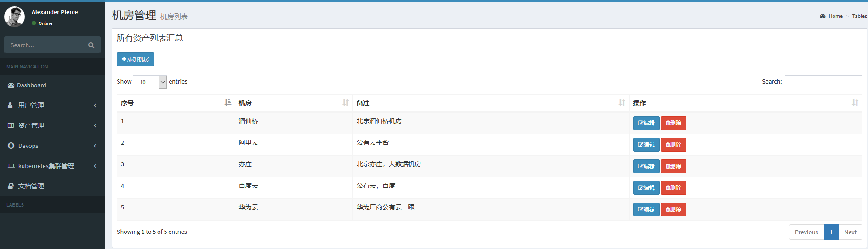Edit the 亦庄 row with 编辑
868x249 pixels.
646,166
